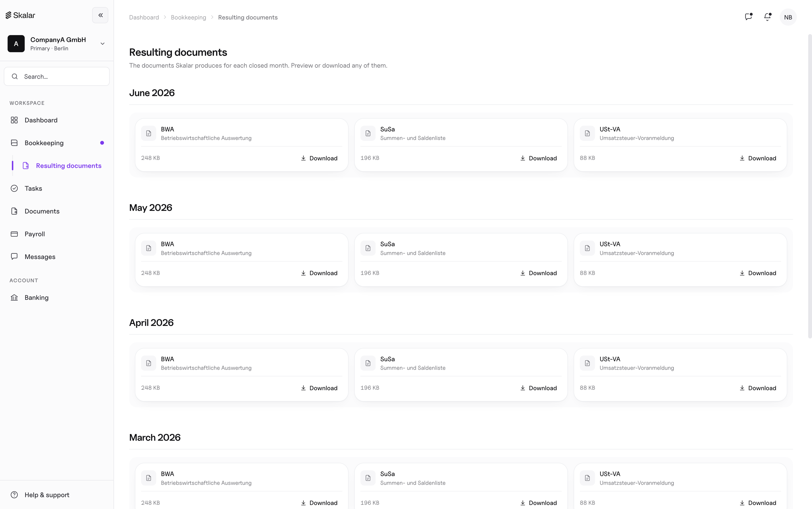Collapse the sidebar with the double-chevron button
The width and height of the screenshot is (812, 509).
click(100, 15)
